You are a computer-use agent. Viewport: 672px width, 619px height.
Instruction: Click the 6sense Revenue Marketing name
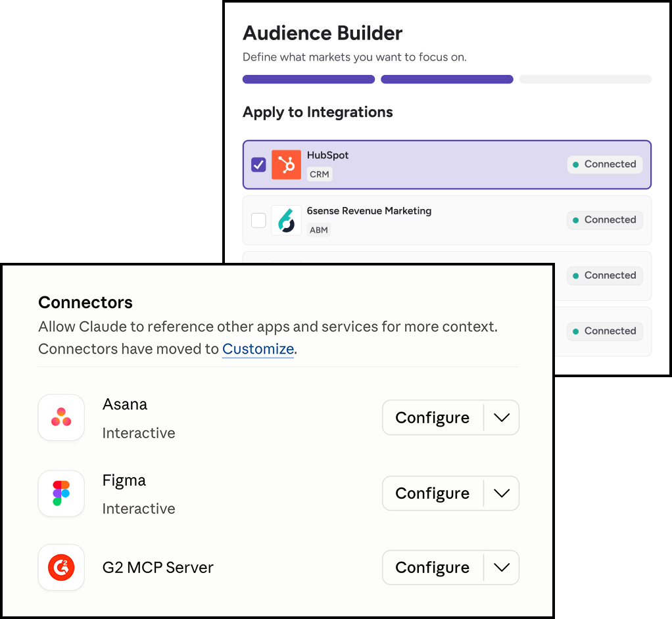(x=369, y=211)
